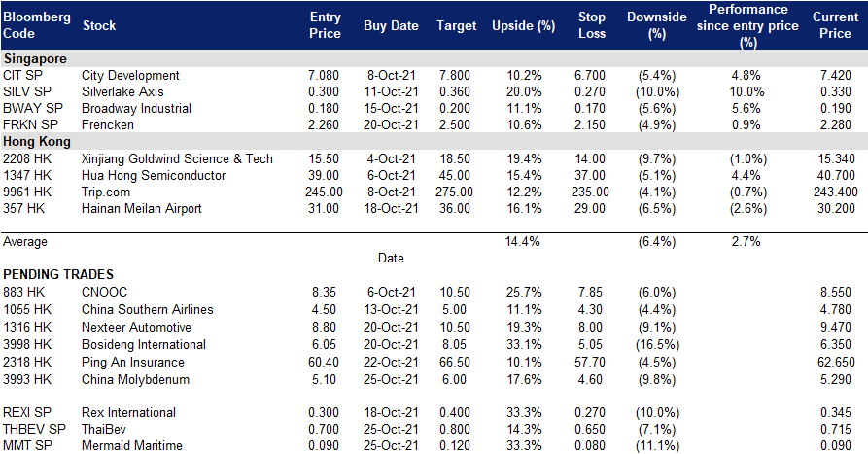Click the 'Singapore' section row
The height and width of the screenshot is (454, 868).
tap(434, 58)
